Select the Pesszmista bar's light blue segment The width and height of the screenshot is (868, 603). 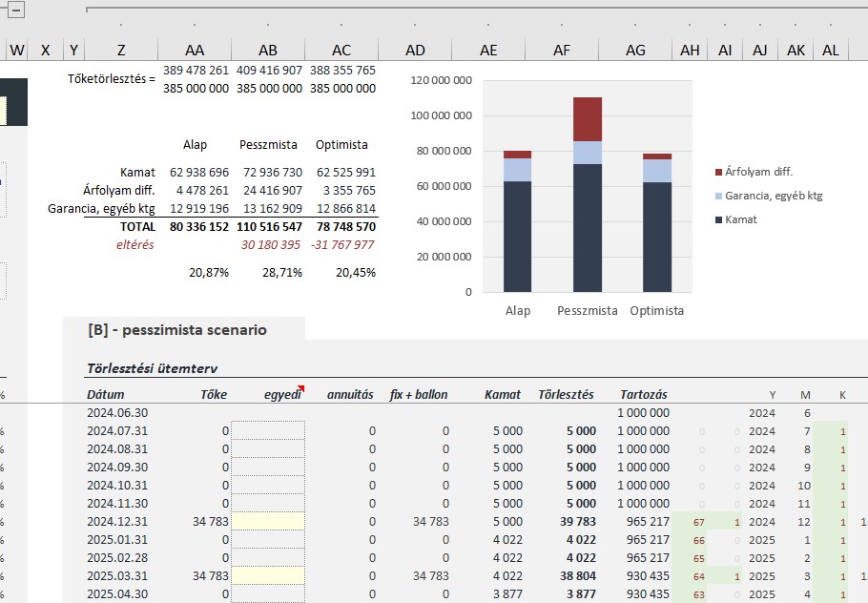[x=588, y=153]
